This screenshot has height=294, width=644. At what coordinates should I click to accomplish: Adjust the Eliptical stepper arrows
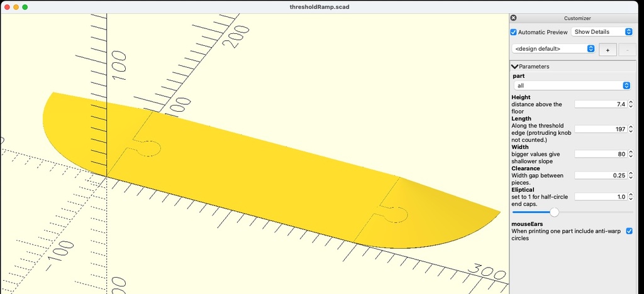pos(630,197)
